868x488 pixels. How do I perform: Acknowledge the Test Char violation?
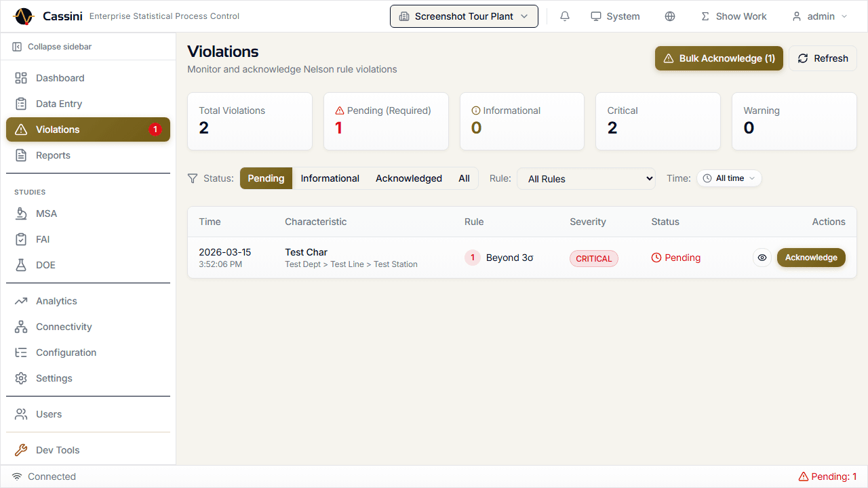tap(810, 258)
